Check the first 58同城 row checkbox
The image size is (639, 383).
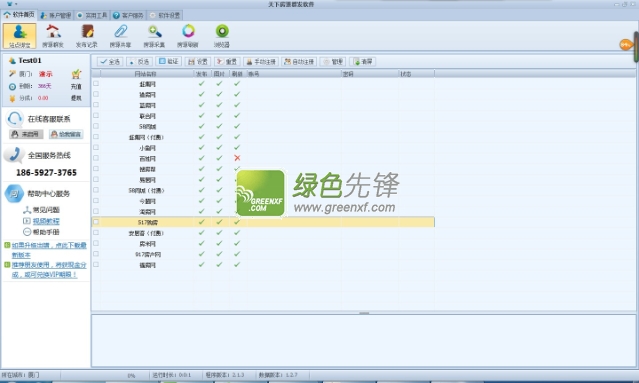[x=96, y=126]
